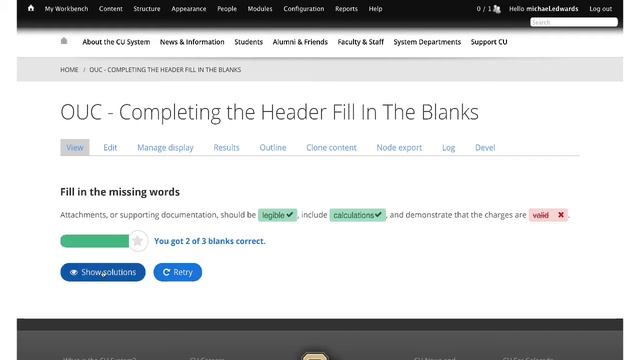Open Faculty & Staff

(x=360, y=42)
